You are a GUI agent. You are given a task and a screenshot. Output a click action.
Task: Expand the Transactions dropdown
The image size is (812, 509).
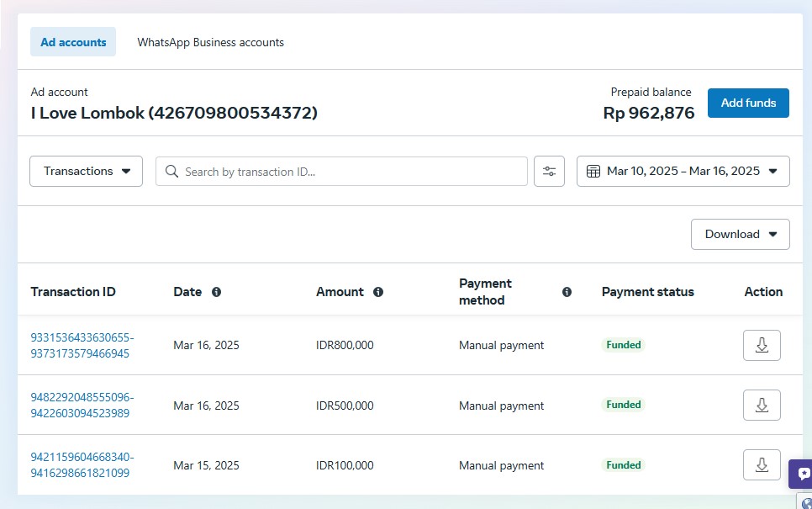click(86, 171)
